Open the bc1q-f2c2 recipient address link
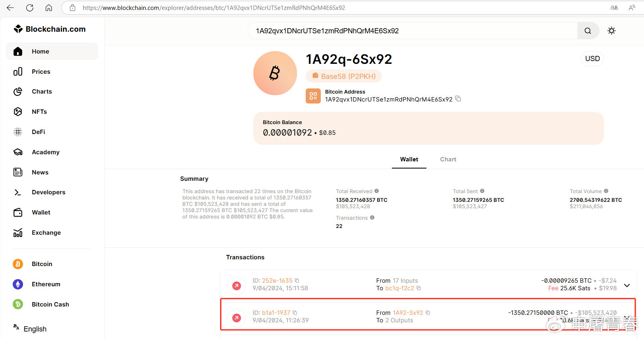The height and width of the screenshot is (339, 644). coord(399,288)
